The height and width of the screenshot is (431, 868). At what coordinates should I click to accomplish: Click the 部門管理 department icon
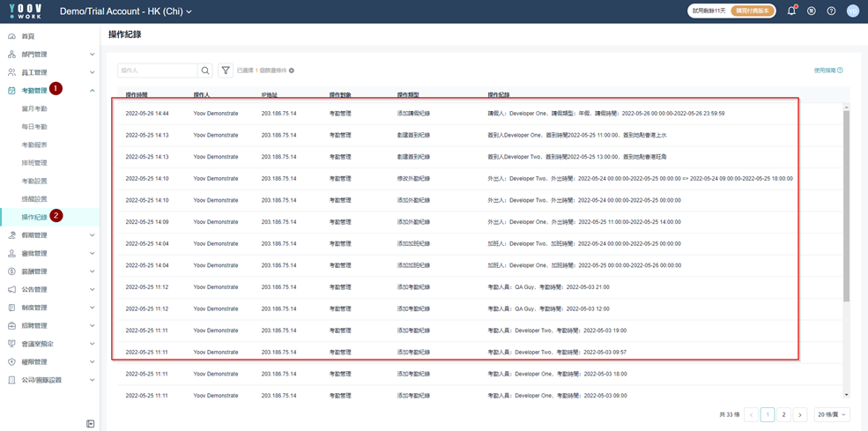click(11, 55)
